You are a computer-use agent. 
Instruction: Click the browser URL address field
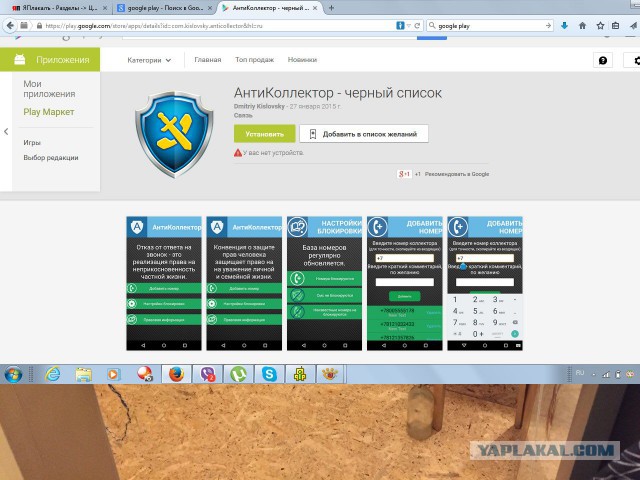click(x=219, y=26)
